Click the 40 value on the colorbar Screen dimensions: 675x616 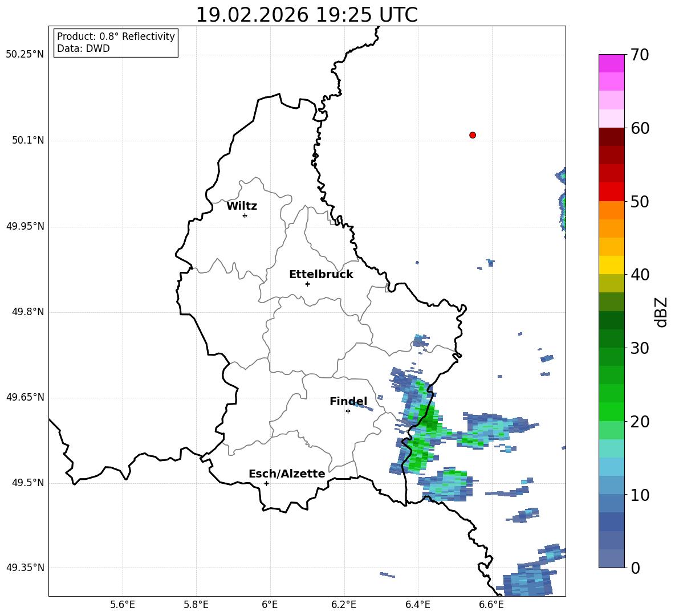640,275
